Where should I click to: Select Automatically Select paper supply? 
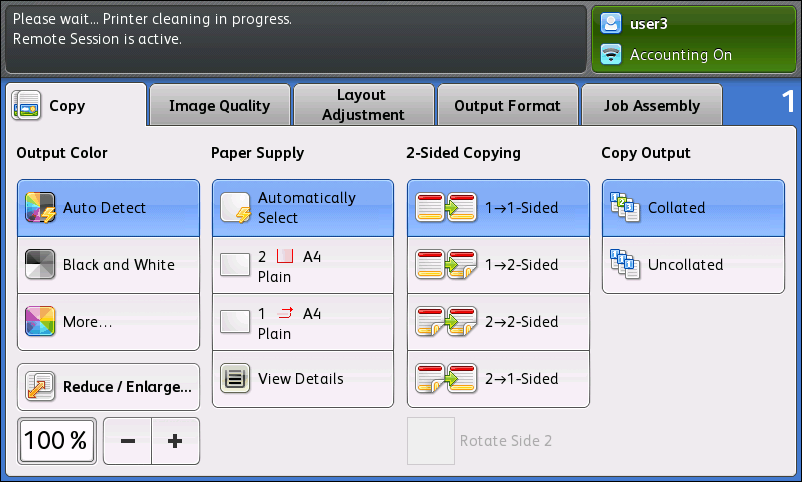[303, 208]
